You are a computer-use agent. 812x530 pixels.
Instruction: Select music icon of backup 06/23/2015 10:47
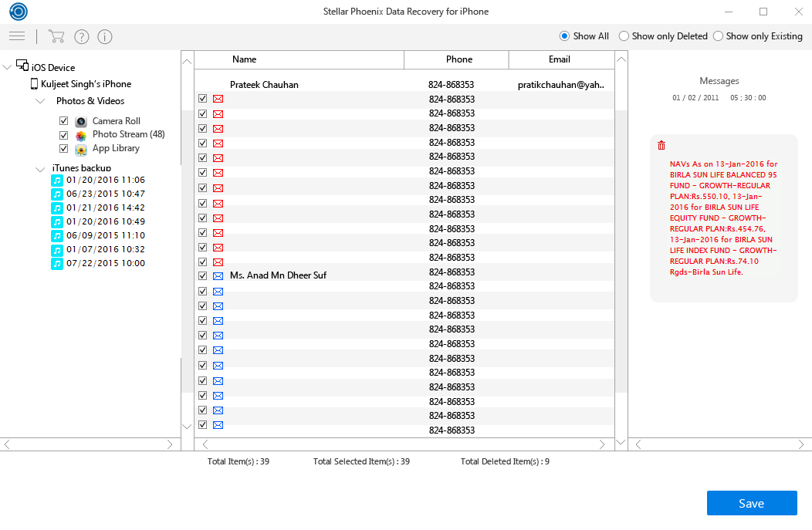[x=57, y=194]
